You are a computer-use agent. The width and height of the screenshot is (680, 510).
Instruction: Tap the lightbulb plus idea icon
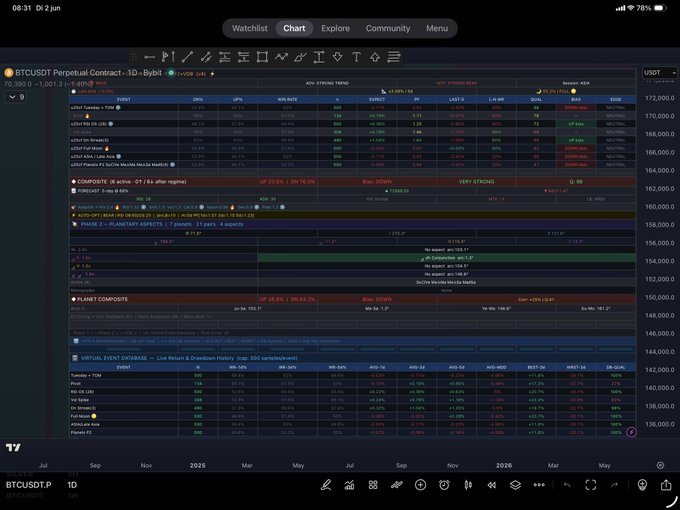pos(642,485)
